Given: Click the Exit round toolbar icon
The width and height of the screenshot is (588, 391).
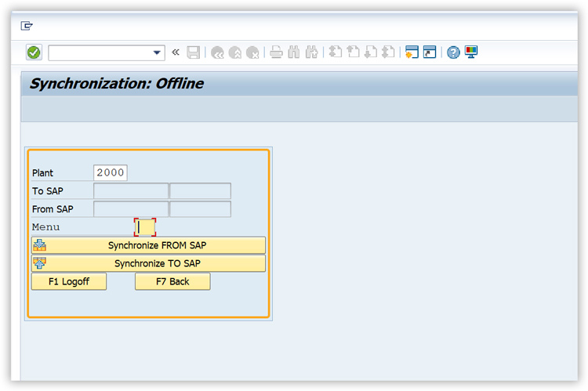Looking at the screenshot, I should 235,52.
